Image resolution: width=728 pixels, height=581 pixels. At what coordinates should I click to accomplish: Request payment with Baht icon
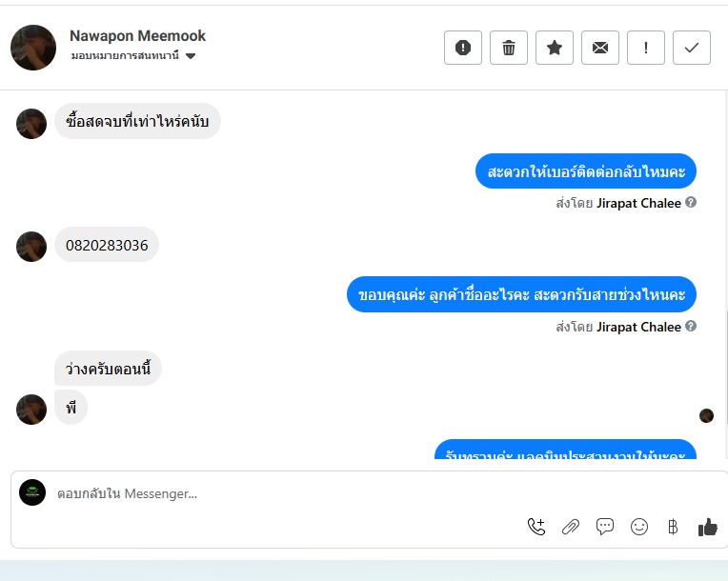673,527
